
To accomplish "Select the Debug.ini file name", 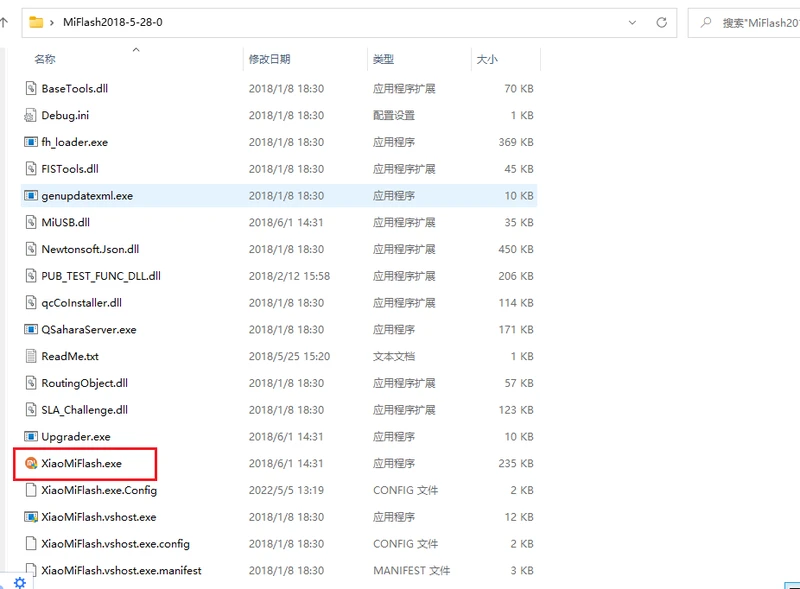I will [x=65, y=115].
